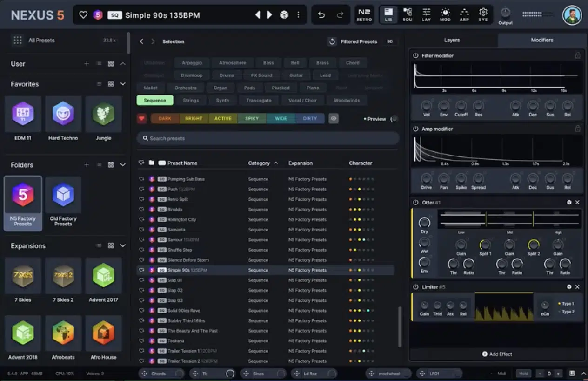
Task: Collapse the Favorites section
Action: click(123, 84)
